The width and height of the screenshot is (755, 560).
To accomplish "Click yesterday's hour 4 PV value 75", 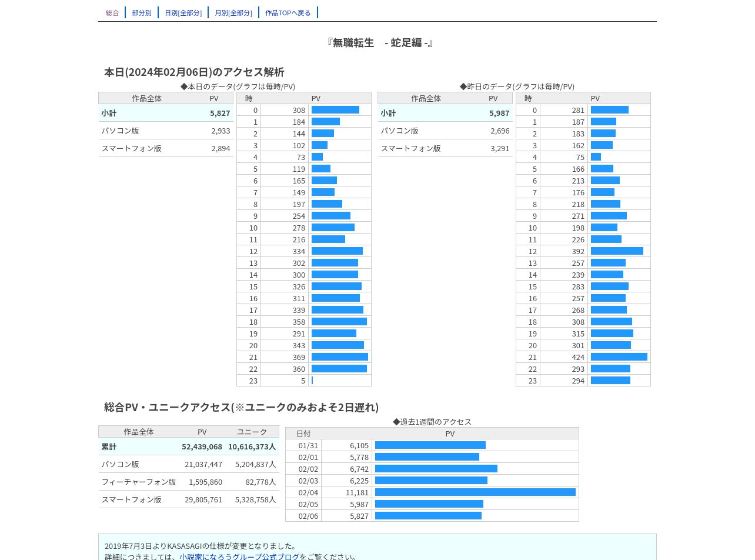I will (580, 157).
